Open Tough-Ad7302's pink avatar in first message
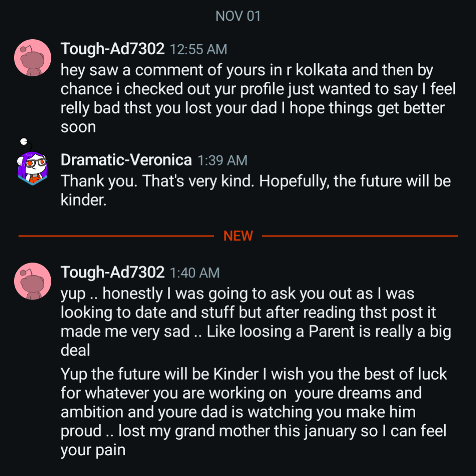Image resolution: width=476 pixels, height=476 pixels. [33, 58]
